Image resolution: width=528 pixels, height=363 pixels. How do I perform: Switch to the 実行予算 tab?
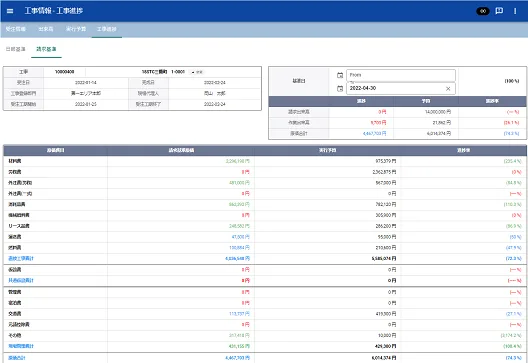(x=76, y=29)
